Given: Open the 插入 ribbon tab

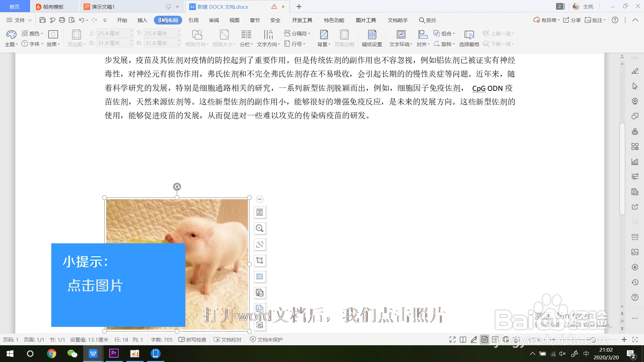Looking at the screenshot, I should click(142, 20).
